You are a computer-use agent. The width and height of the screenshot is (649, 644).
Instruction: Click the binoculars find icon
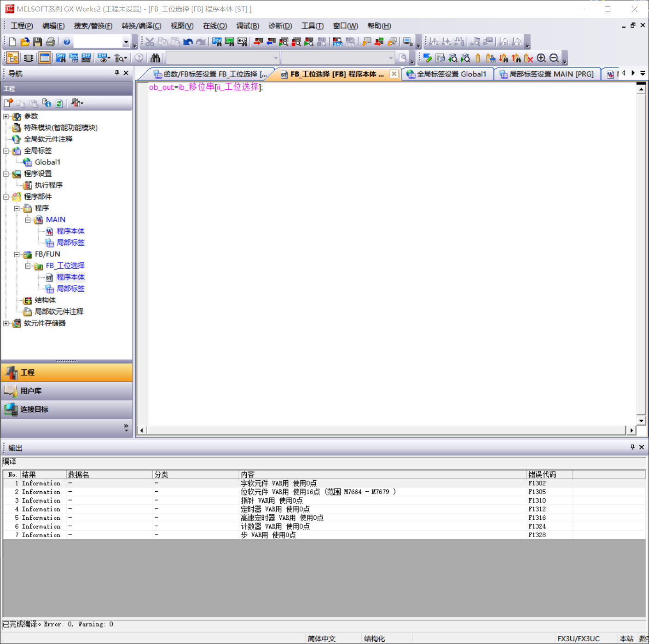(155, 58)
